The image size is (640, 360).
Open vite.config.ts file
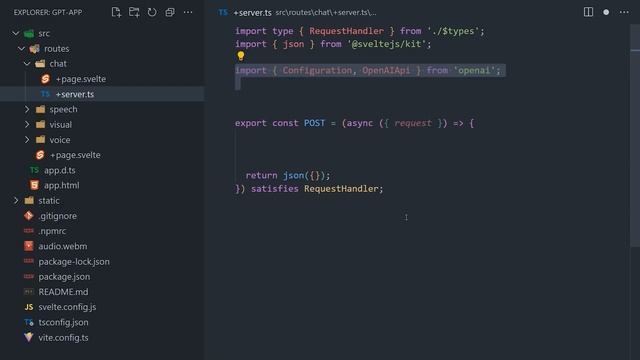63,338
